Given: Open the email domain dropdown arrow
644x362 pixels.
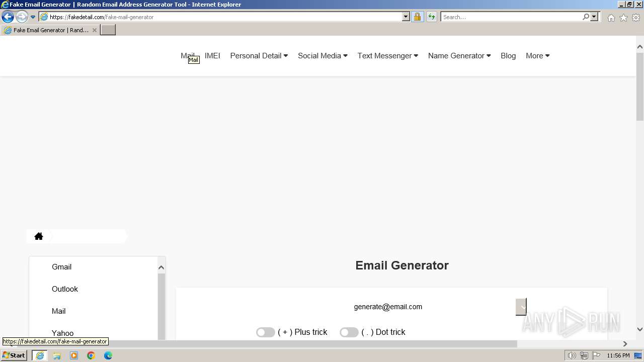Looking at the screenshot, I should point(521,307).
